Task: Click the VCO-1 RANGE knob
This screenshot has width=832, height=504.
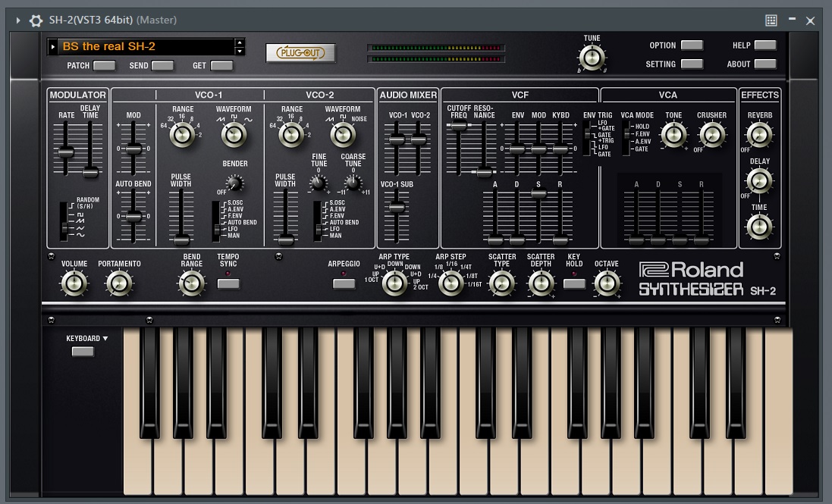Action: 182,135
